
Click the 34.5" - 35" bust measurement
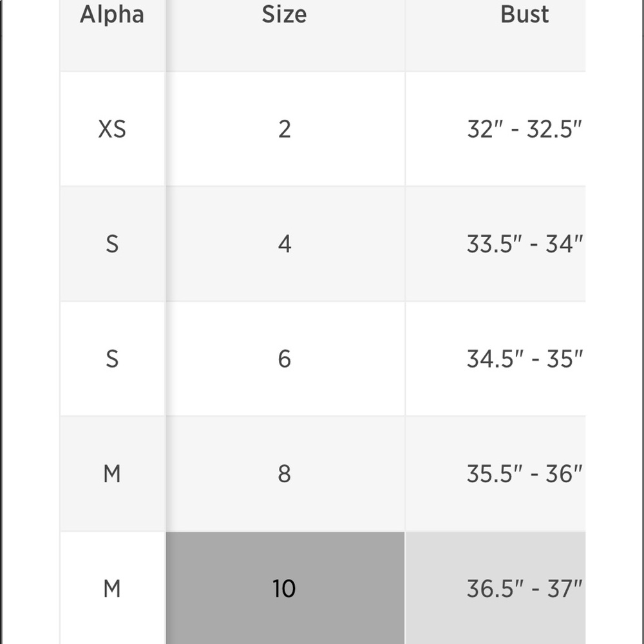coord(524,359)
